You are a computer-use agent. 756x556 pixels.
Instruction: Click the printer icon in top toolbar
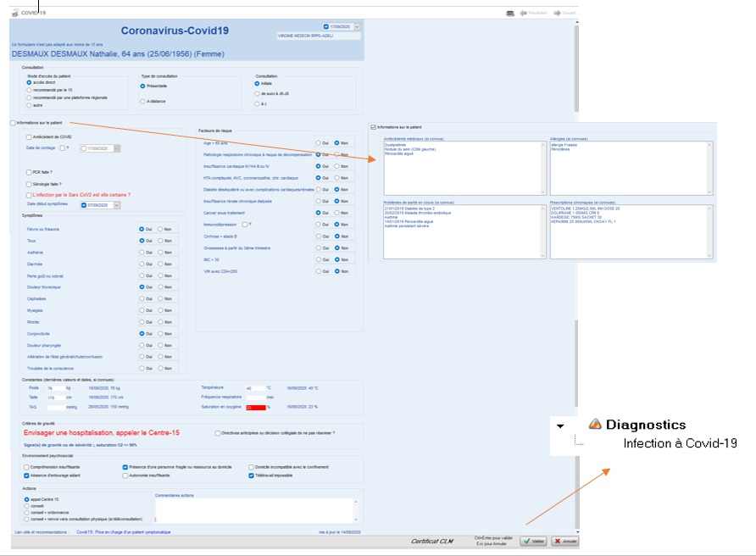pos(510,13)
